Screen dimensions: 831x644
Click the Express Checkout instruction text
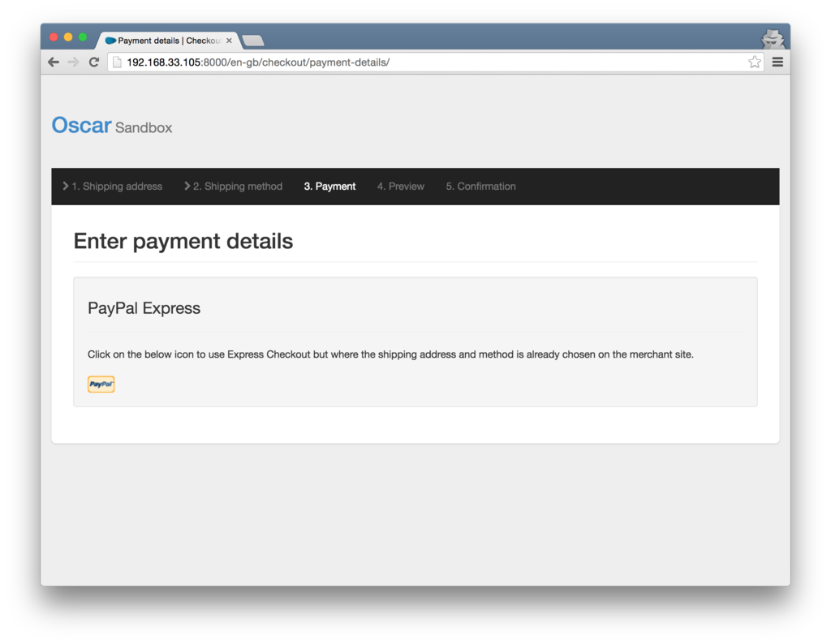pos(390,354)
